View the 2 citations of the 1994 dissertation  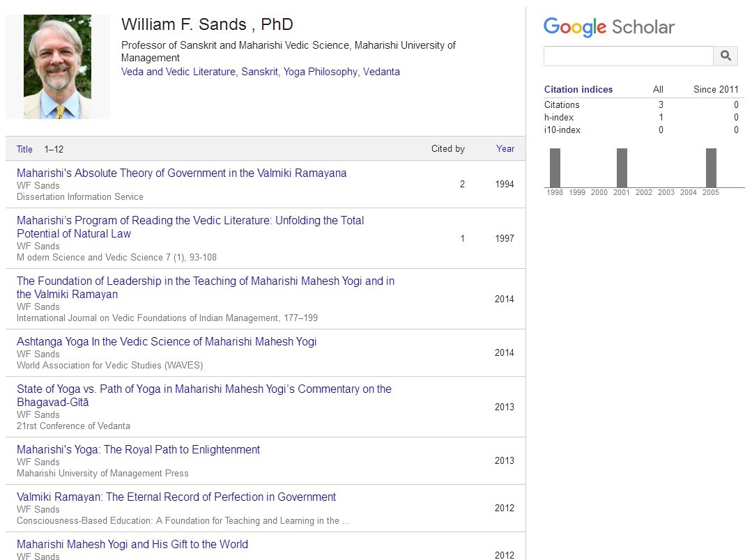coord(462,184)
